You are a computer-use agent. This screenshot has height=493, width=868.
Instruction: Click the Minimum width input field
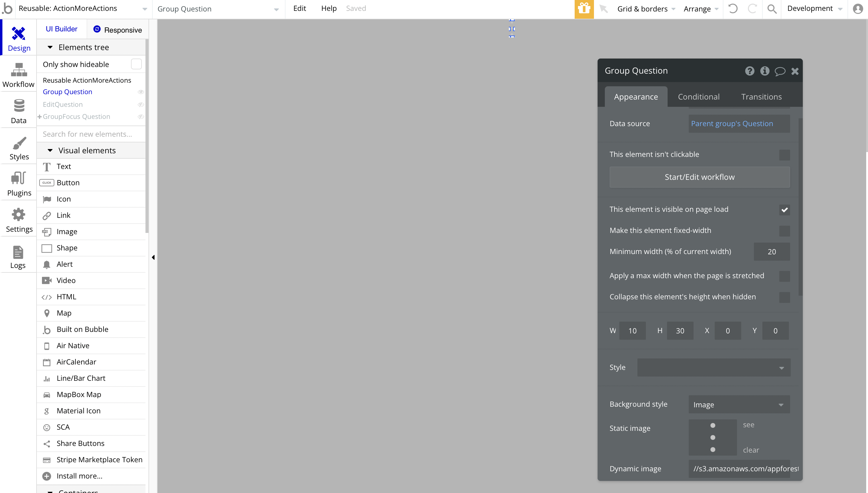point(771,252)
